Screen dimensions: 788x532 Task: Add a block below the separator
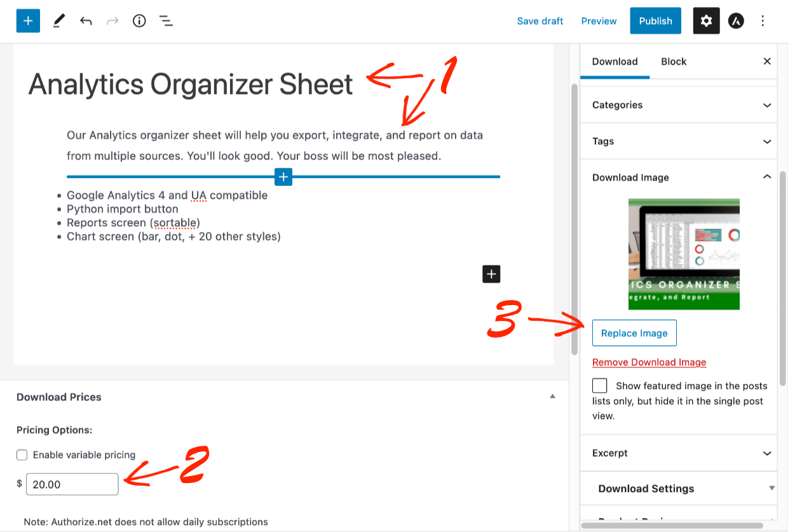[283, 177]
